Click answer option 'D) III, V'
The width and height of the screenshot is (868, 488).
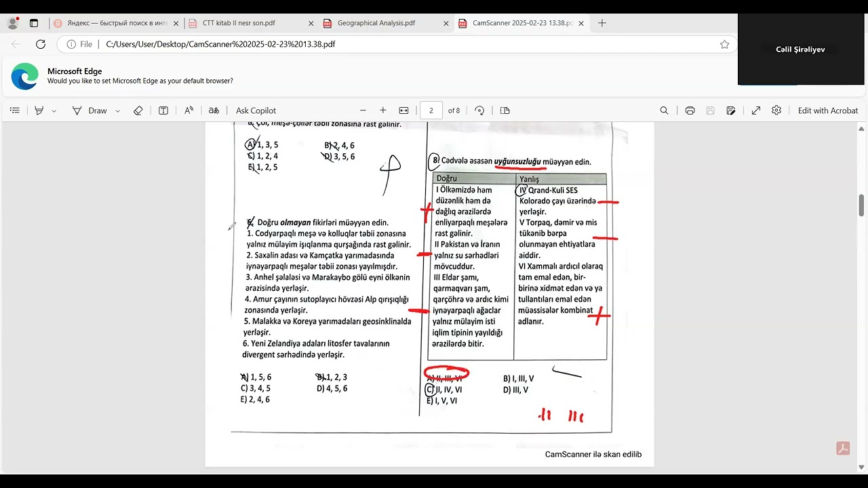(x=515, y=390)
